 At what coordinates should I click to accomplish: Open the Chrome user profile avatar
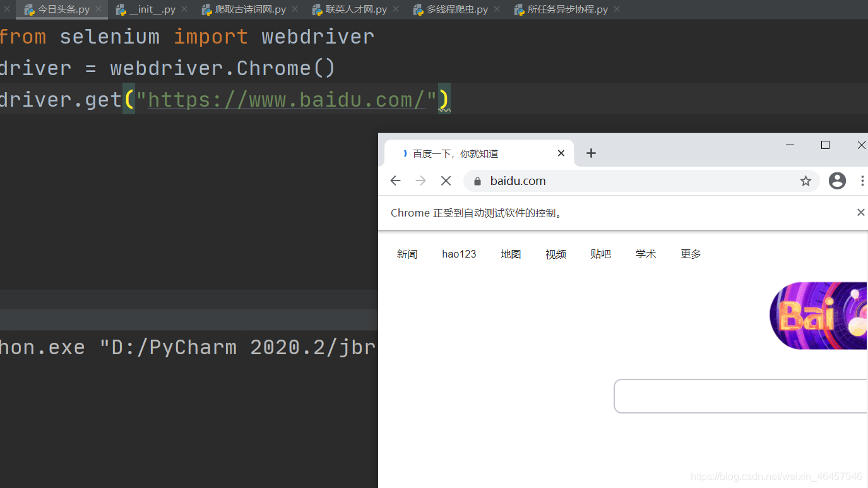[837, 181]
